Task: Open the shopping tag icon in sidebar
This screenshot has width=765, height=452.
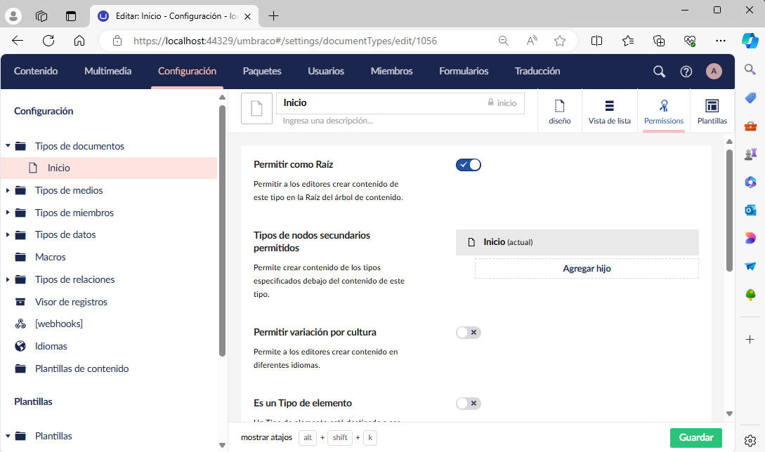Action: click(x=750, y=98)
